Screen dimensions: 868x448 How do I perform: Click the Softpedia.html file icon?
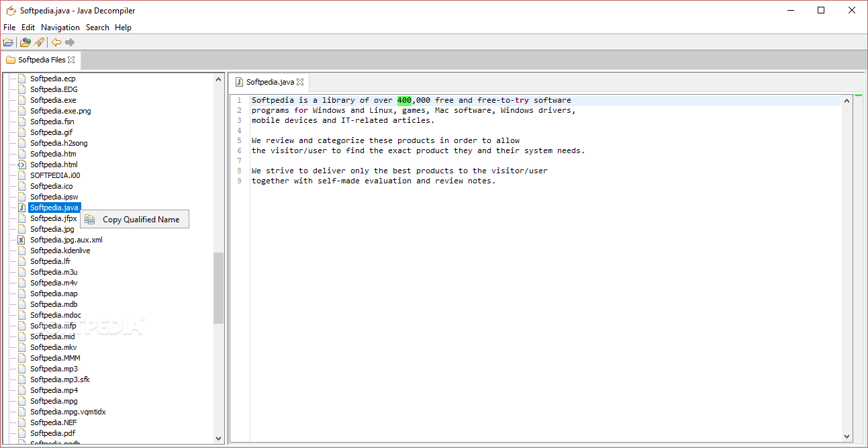(x=21, y=165)
